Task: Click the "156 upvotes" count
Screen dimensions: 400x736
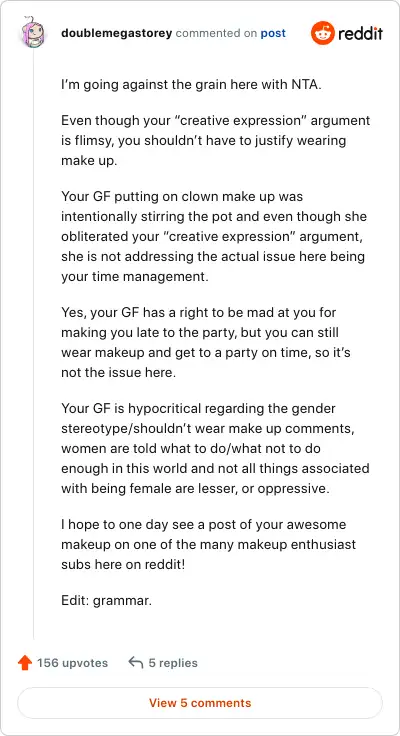Action: (72, 663)
